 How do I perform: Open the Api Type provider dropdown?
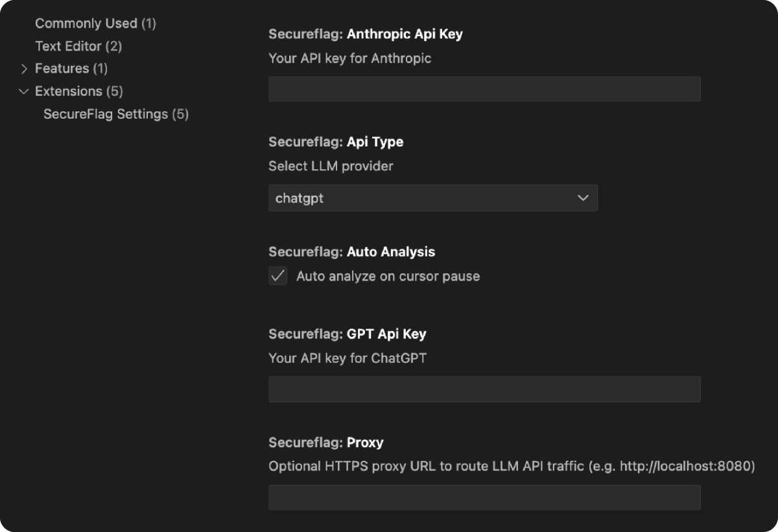433,198
